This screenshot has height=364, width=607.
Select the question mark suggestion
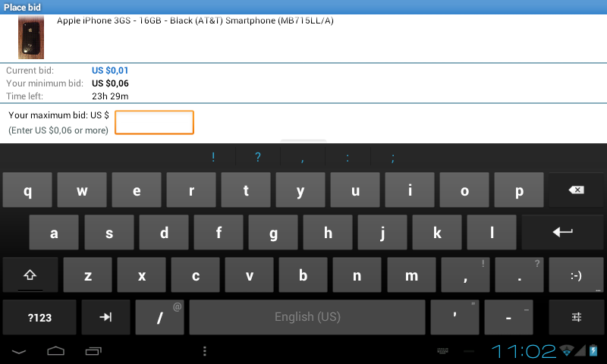tap(258, 157)
